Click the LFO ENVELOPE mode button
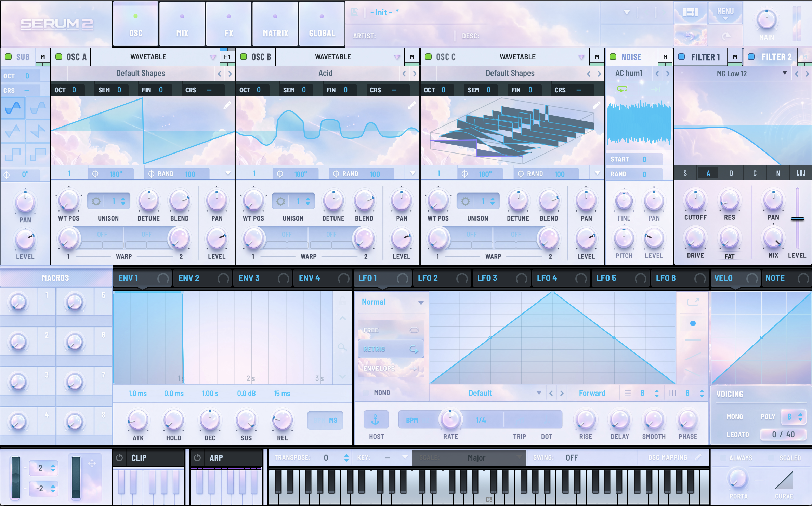Viewport: 812px width, 506px height. pyautogui.click(x=391, y=368)
